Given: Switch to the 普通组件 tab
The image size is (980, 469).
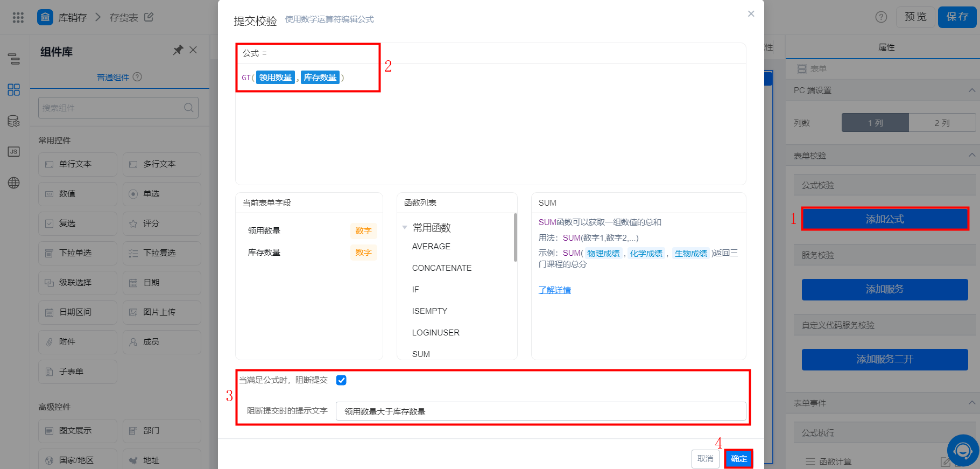Looking at the screenshot, I should pos(113,77).
